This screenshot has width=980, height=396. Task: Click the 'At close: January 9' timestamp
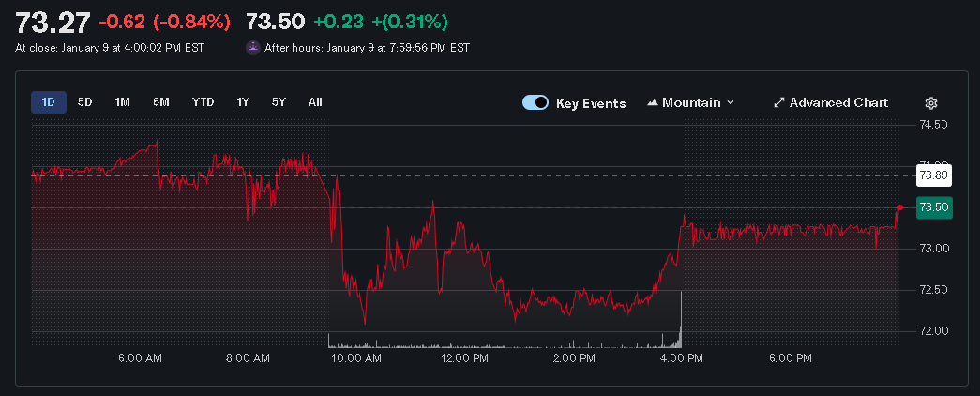pyautogui.click(x=110, y=48)
